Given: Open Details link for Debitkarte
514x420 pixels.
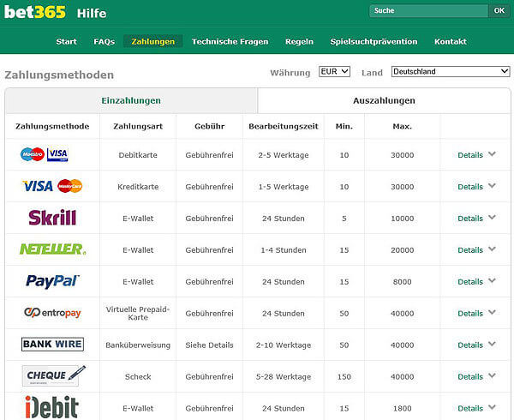Looking at the screenshot, I should coord(470,155).
